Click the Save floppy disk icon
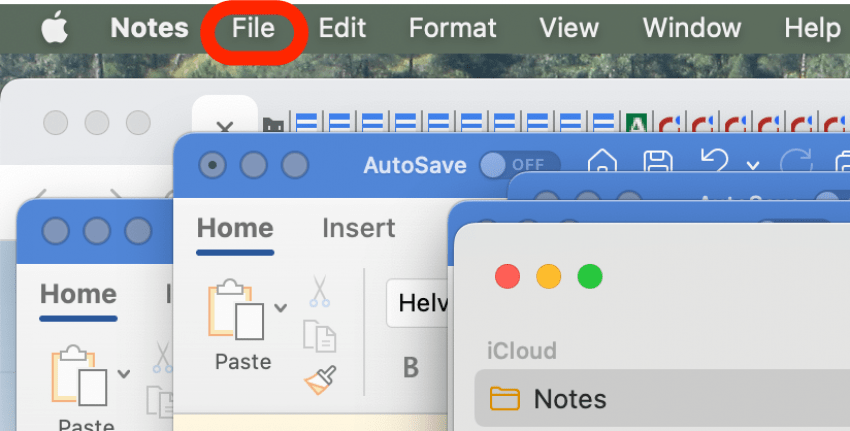850x431 pixels. [656, 164]
